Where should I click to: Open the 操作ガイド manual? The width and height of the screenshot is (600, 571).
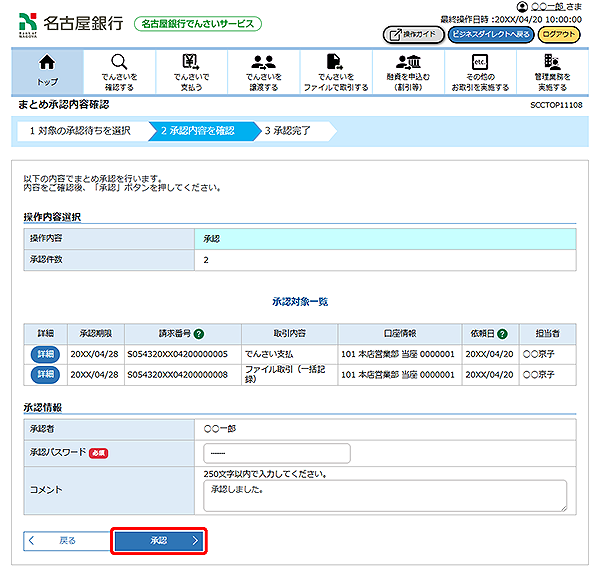pos(412,34)
